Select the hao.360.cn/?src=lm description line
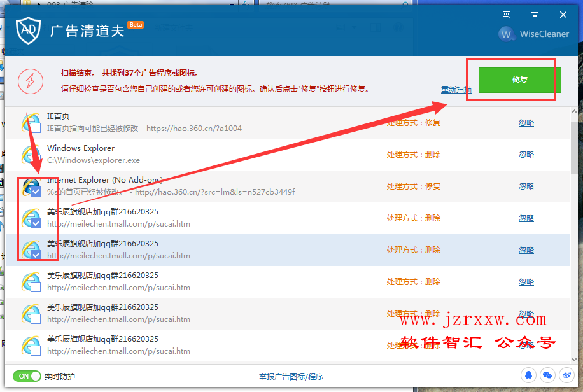Image resolution: width=583 pixels, height=392 pixels. (x=171, y=192)
